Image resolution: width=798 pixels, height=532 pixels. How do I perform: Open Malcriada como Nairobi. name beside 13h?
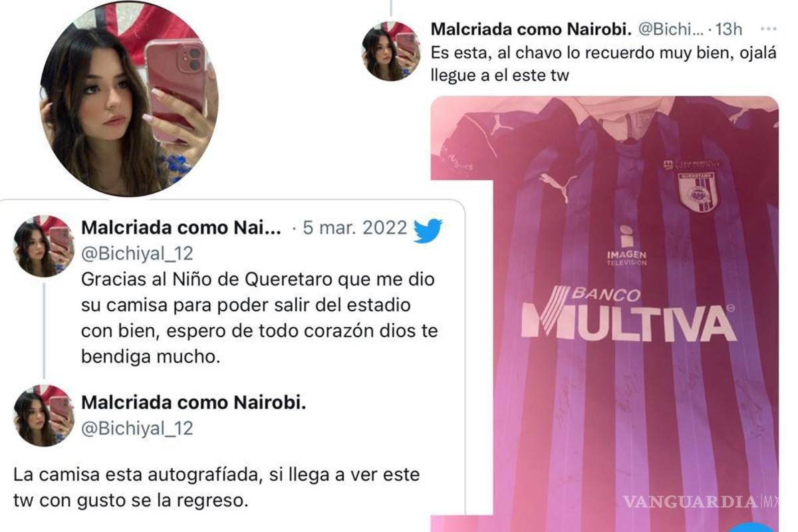click(531, 29)
